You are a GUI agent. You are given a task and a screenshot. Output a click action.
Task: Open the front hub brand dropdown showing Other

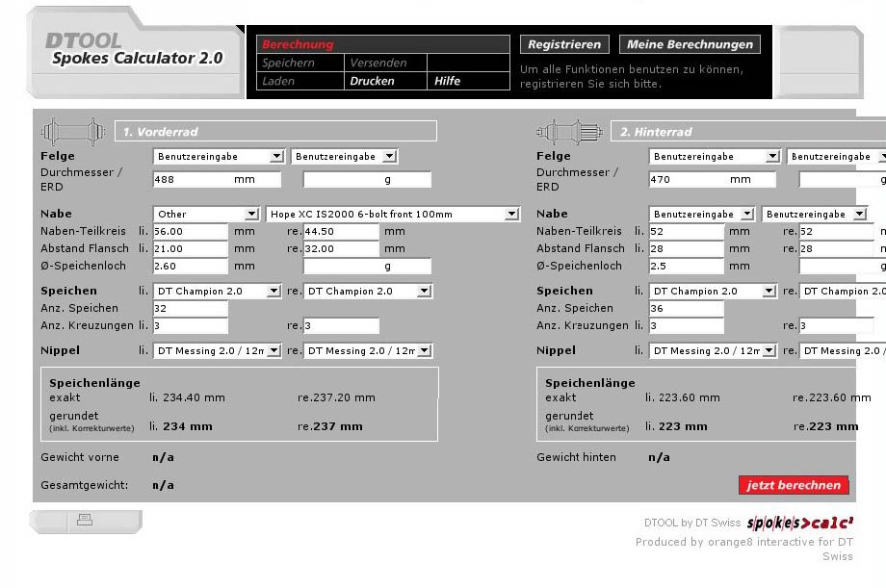[x=206, y=214]
